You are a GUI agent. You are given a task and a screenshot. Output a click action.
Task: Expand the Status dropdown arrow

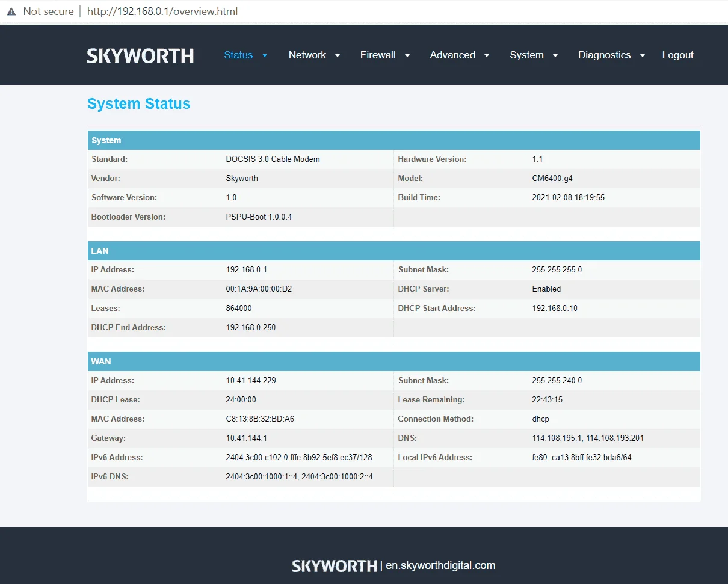[x=265, y=55]
